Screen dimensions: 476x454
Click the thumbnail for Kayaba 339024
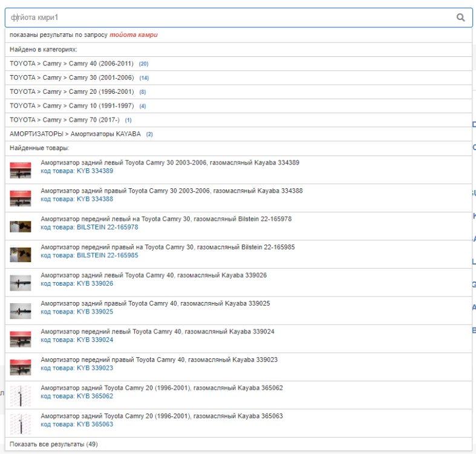21,339
